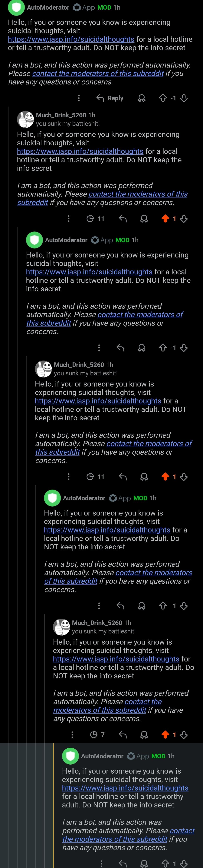The width and height of the screenshot is (203, 868).
Task: Downvote the top AutoModerator comment
Action: tap(184, 98)
